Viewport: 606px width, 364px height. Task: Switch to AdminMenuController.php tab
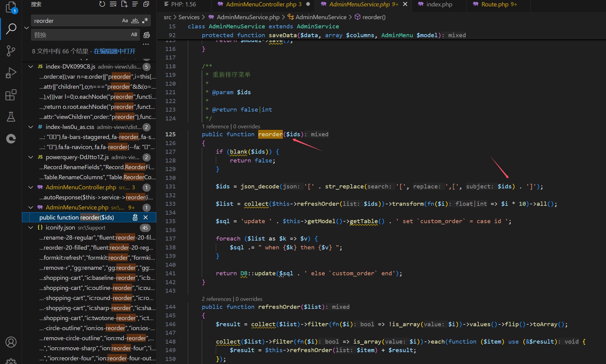[x=261, y=4]
